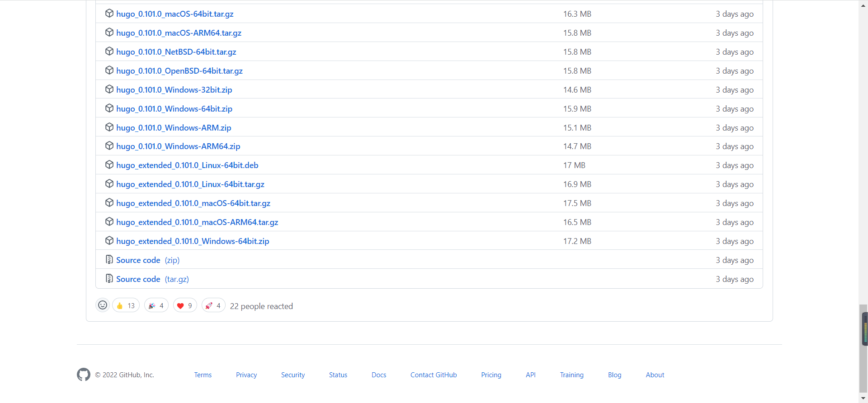Open the Contact GitHub footer link

434,375
